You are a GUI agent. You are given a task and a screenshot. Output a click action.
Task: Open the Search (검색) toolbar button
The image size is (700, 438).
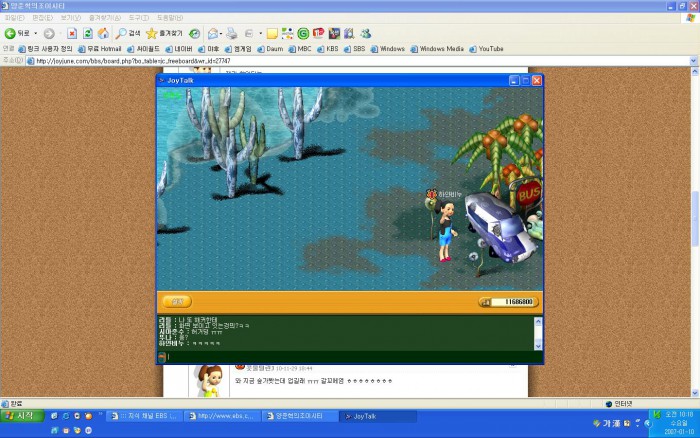[x=128, y=33]
